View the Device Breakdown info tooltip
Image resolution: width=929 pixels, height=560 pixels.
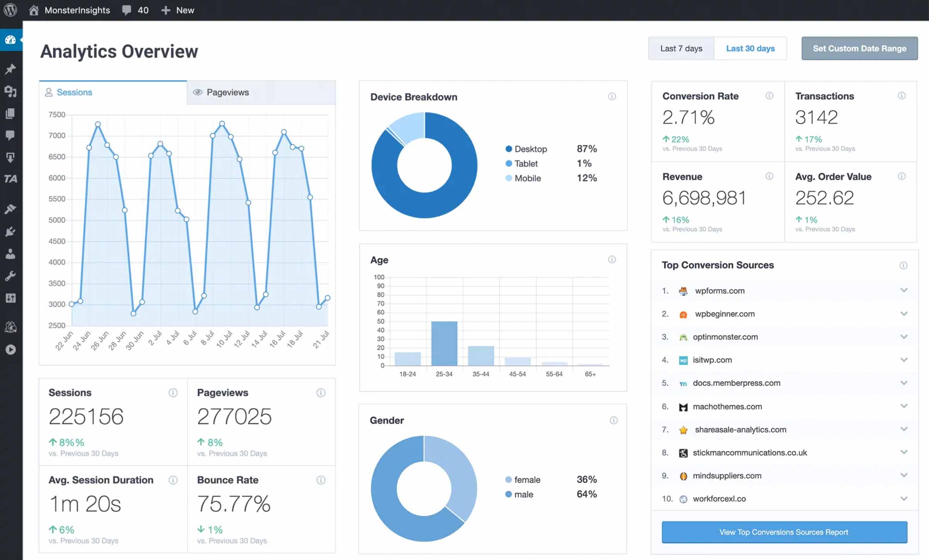click(x=612, y=96)
